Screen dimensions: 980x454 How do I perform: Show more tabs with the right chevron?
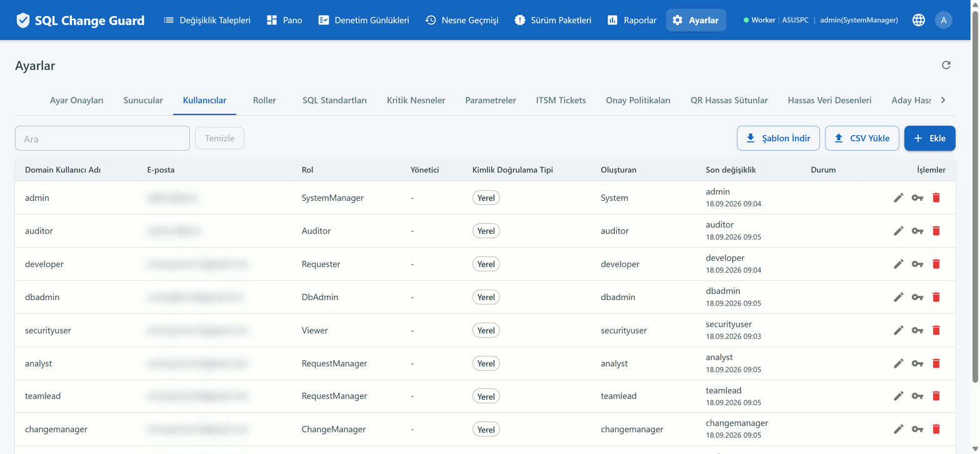pyautogui.click(x=943, y=100)
